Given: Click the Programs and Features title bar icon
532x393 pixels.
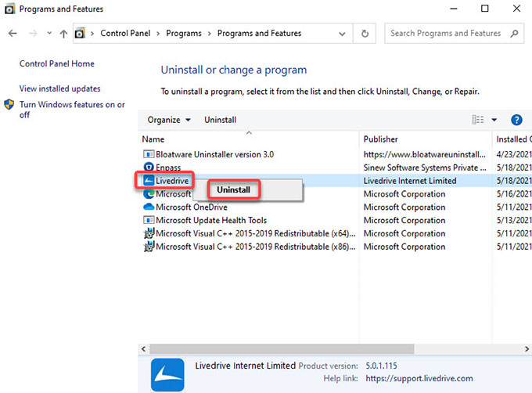Looking at the screenshot, I should tap(9, 9).
